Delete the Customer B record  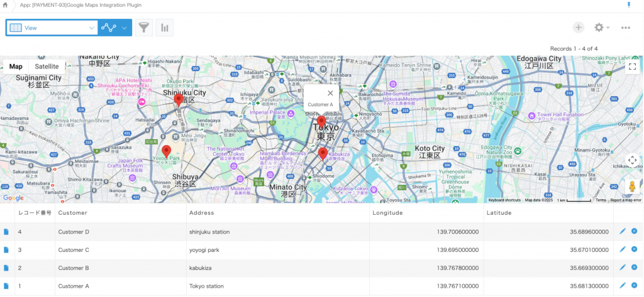[x=634, y=267]
